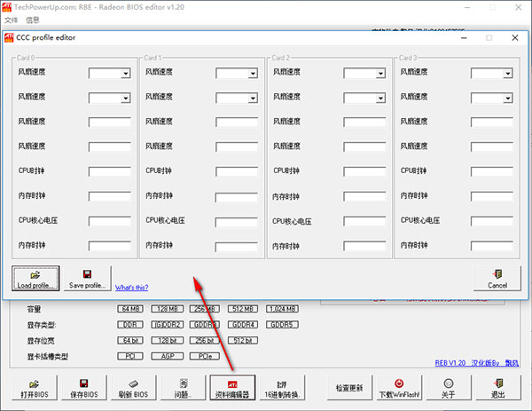Expand Card 1 second 风扇速度 dropdown
This screenshot has width=532, height=411.
[253, 99]
